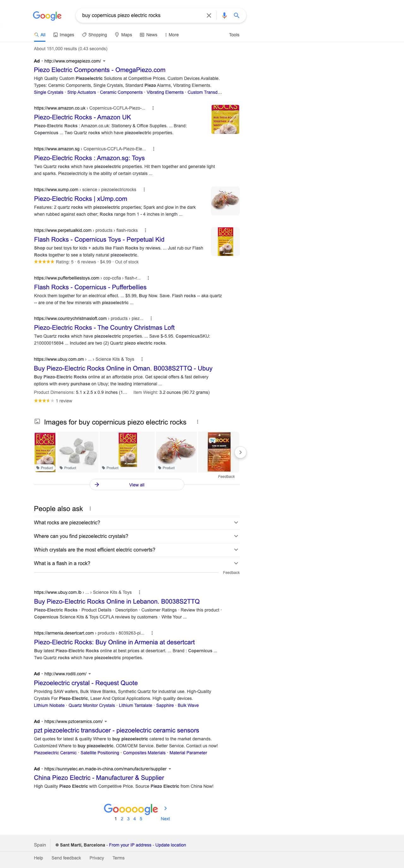
Task: Click the blue magnifying glass search icon
Action: [x=237, y=15]
